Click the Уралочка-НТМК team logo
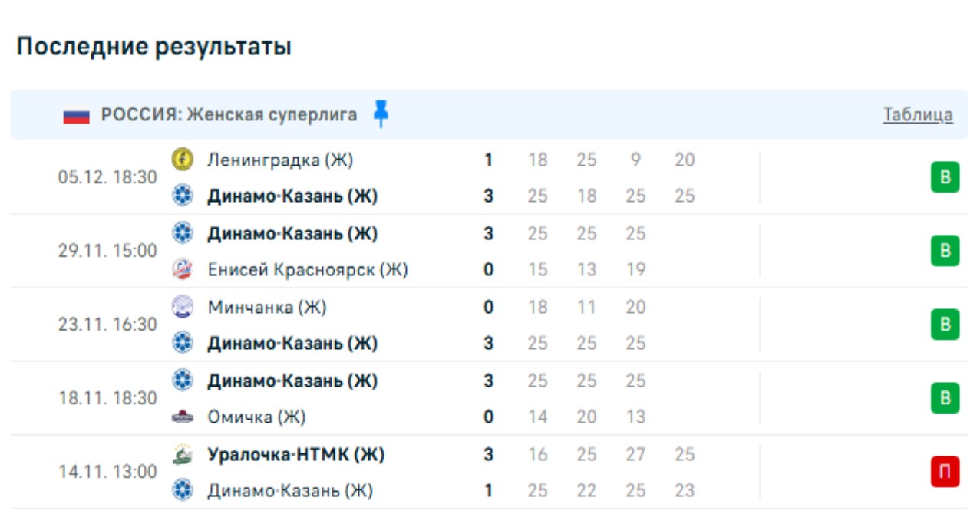980x514 pixels. point(182,454)
